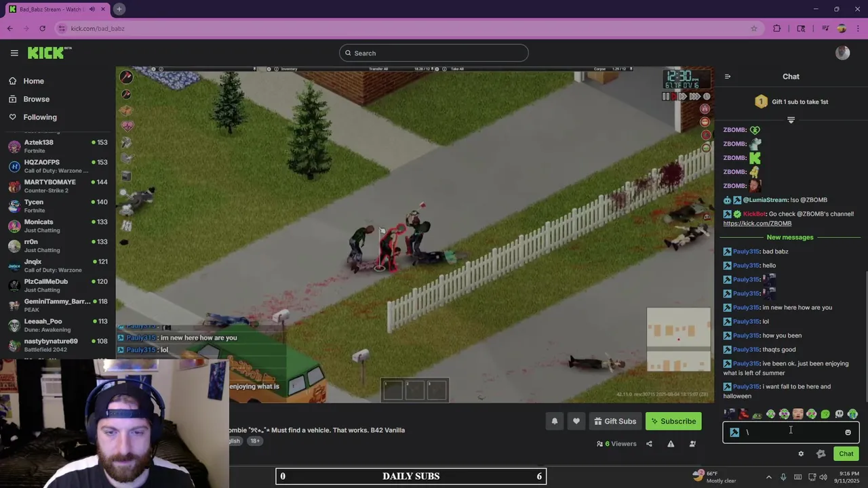This screenshot has width=868, height=488.
Task: Open Chrome three-dot menu
Action: (x=858, y=28)
